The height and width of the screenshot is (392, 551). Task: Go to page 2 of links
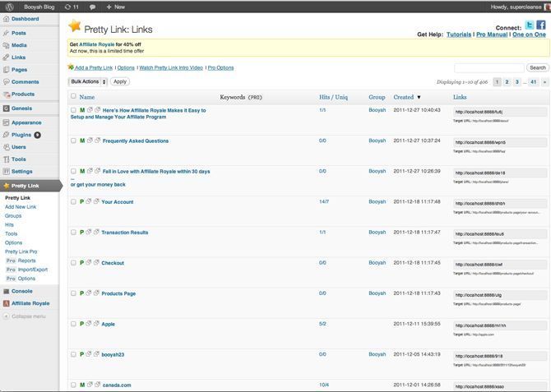[x=507, y=82]
